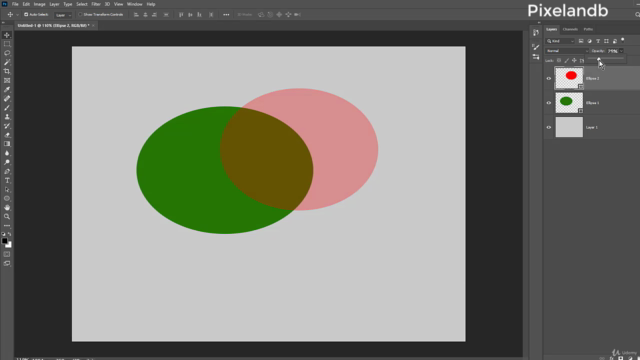The width and height of the screenshot is (640, 360).
Task: Select the Rectangular Marquee tool
Action: 7,44
